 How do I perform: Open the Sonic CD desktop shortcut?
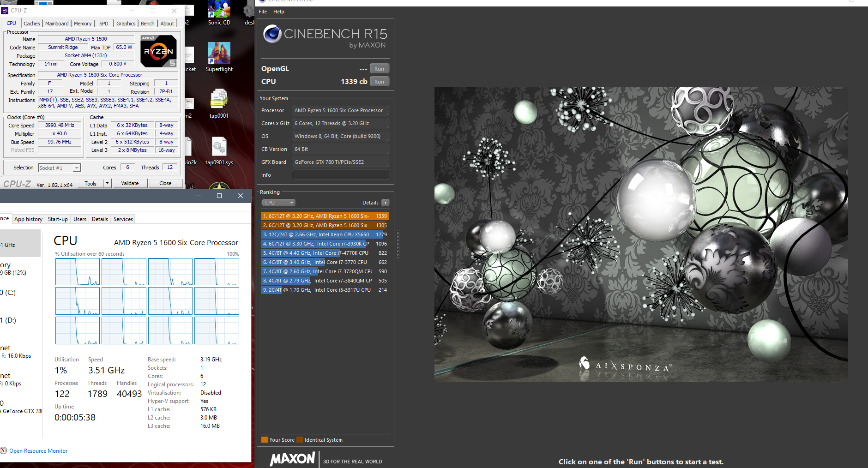(219, 13)
